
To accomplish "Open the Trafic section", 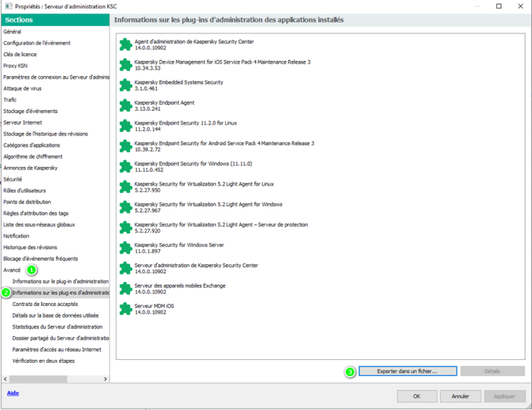I will tap(10, 99).
